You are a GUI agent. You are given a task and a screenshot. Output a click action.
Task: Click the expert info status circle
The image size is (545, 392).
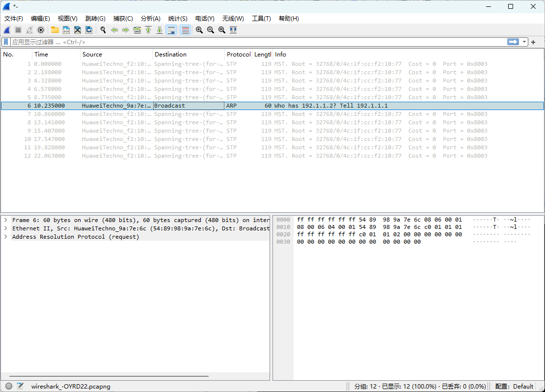click(9, 386)
